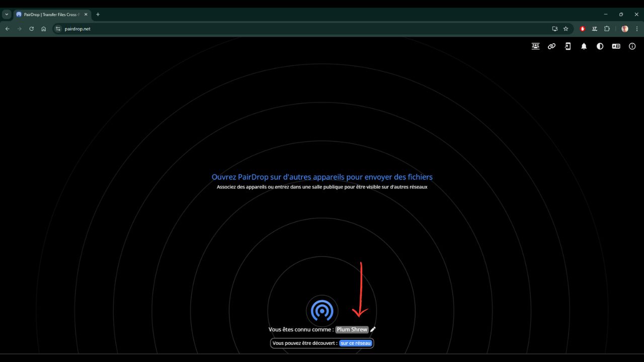The height and width of the screenshot is (362, 644).
Task: Focus the pairdrop.net address bar
Action: coord(312,29)
